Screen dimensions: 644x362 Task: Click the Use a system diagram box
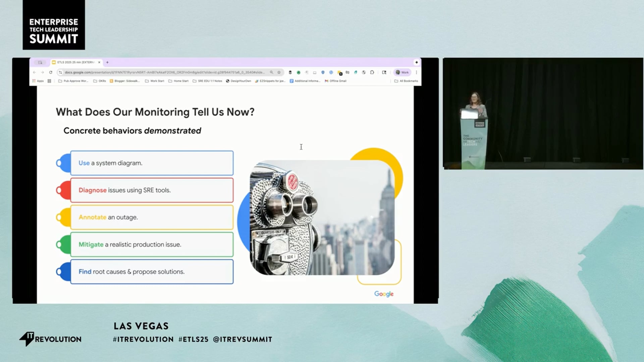tap(152, 163)
